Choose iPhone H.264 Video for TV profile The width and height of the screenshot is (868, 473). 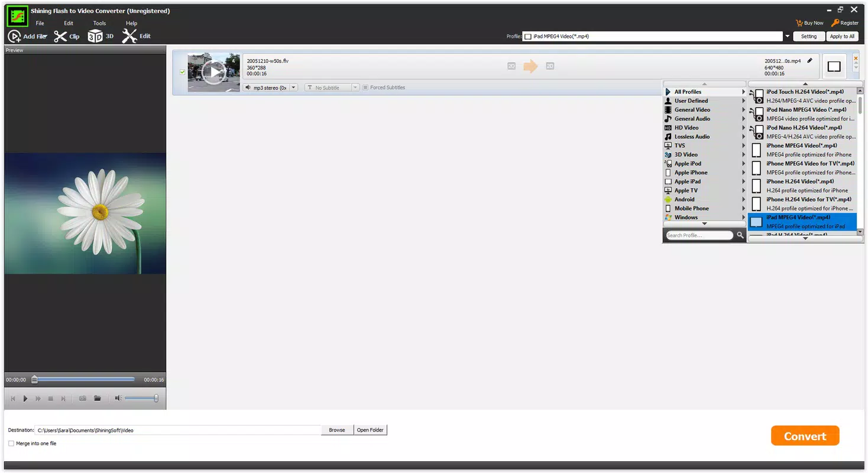[x=802, y=204]
